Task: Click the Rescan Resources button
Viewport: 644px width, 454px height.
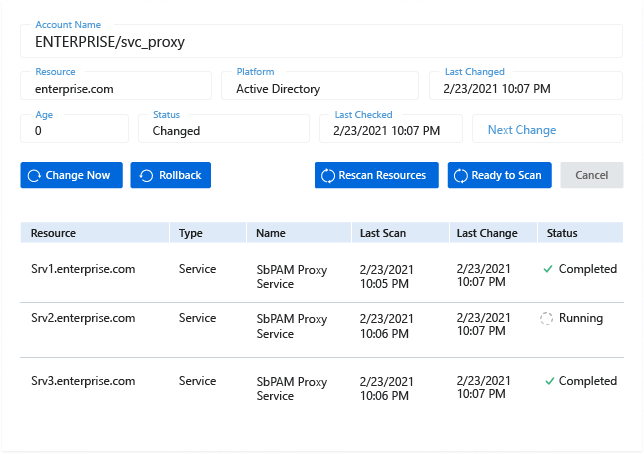Action: (377, 175)
